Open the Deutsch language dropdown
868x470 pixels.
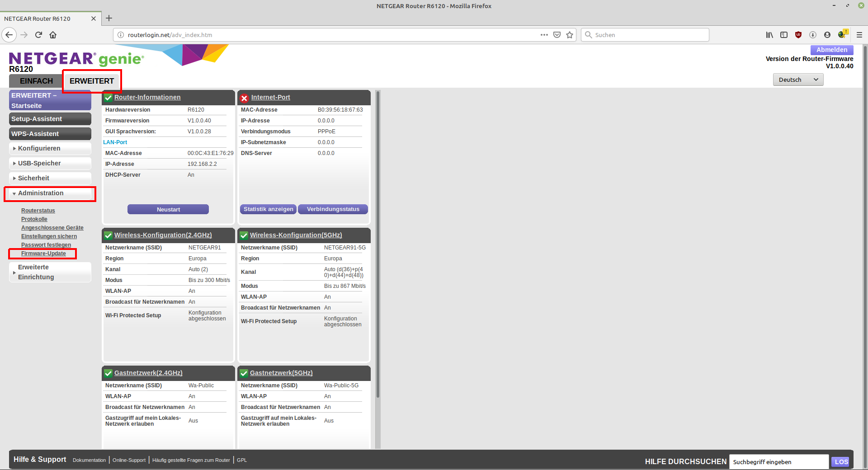[798, 80]
